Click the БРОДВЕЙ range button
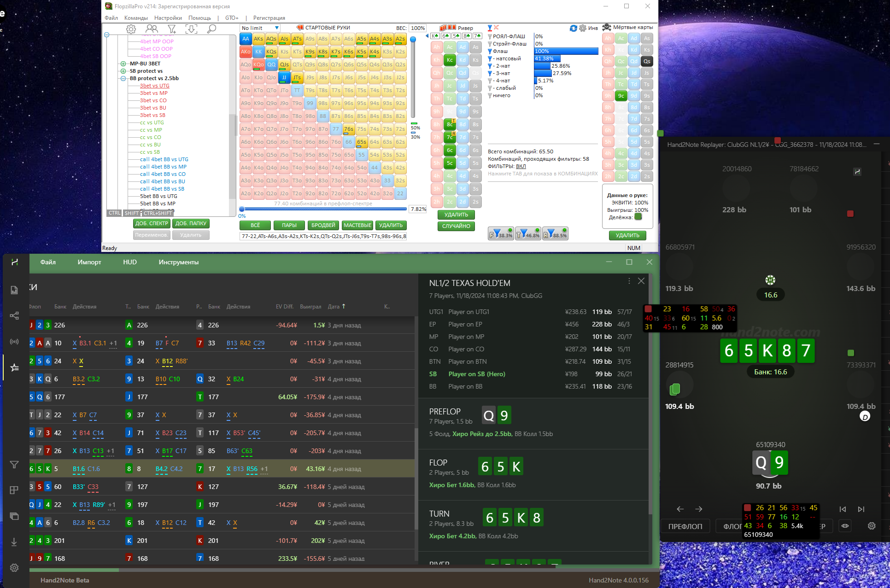890x588 pixels. [323, 225]
